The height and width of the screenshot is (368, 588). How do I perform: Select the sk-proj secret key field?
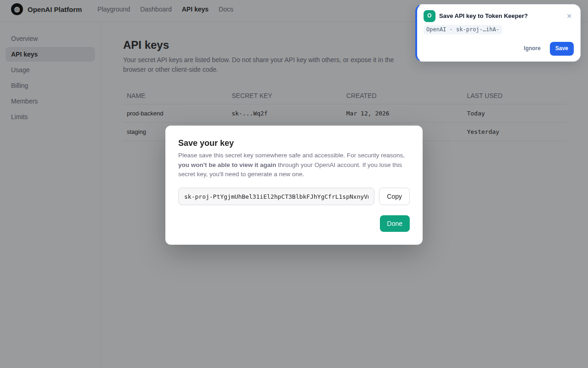[276, 196]
